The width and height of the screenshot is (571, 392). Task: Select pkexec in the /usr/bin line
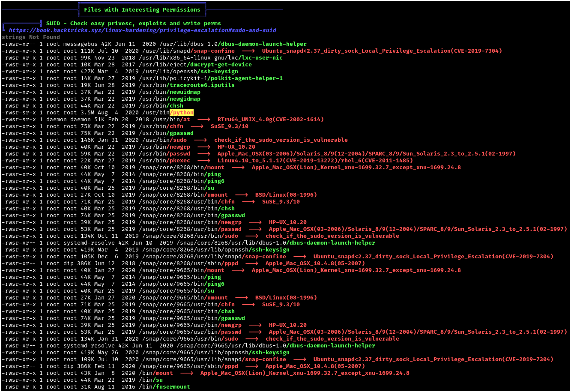pos(180,161)
